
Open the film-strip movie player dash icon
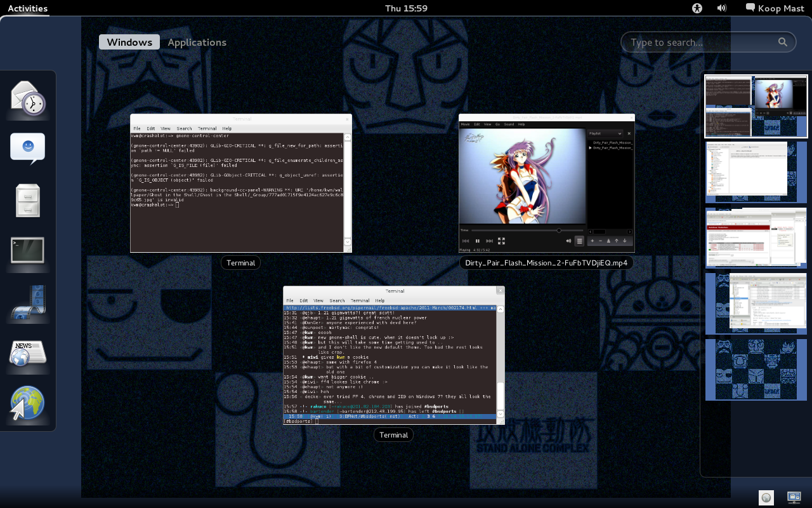[x=28, y=302]
